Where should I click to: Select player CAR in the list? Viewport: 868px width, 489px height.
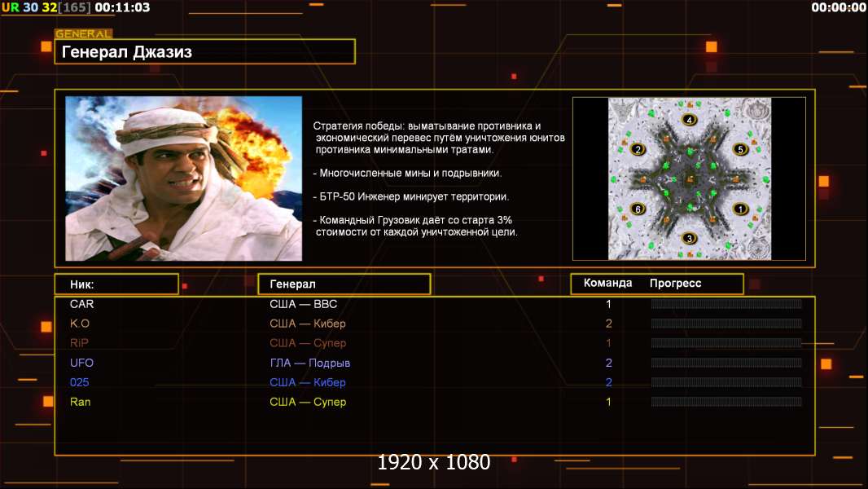82,304
